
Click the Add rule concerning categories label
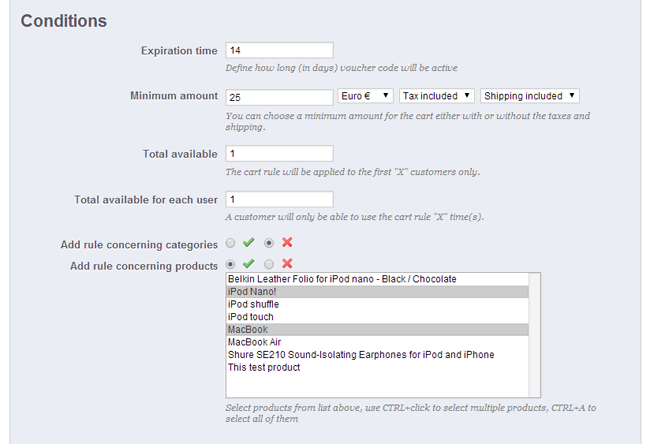click(x=139, y=245)
